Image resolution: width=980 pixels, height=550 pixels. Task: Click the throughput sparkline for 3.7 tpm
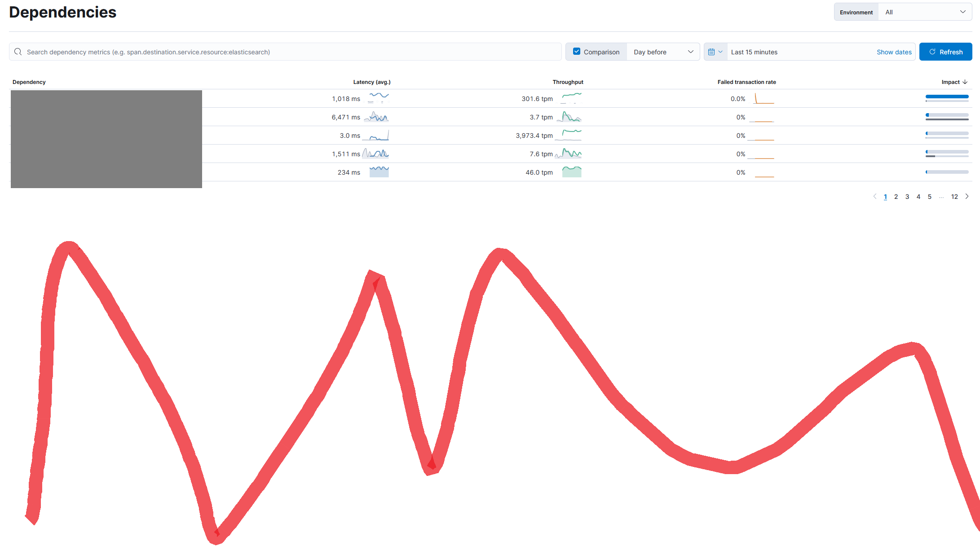click(x=569, y=117)
